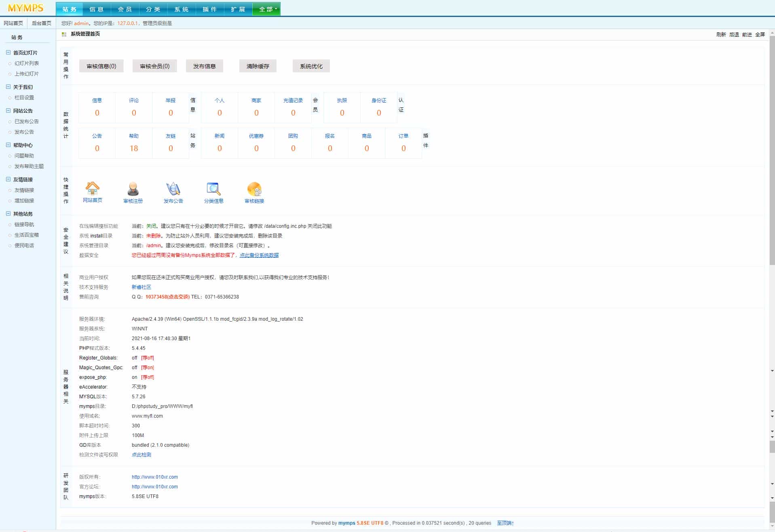Open 栏目设置 in the sidebar
The height and width of the screenshot is (532, 775).
coord(24,97)
